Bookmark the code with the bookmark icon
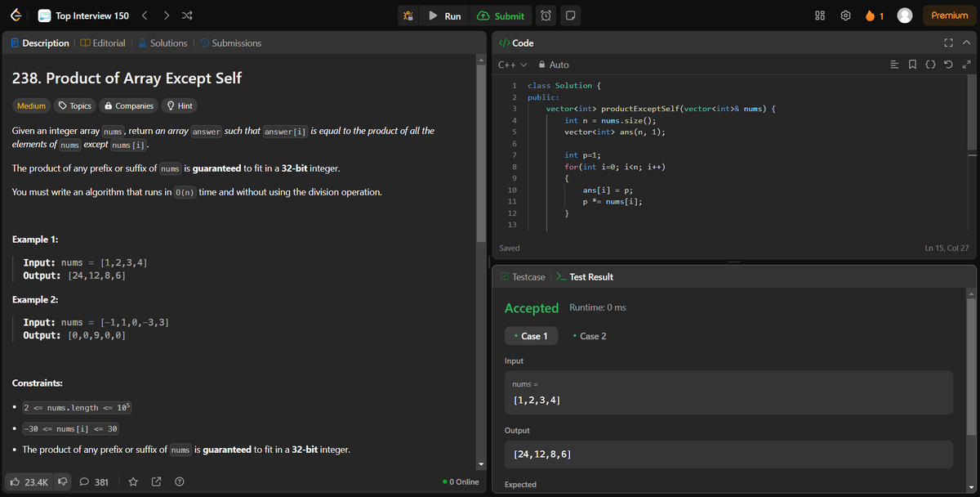Viewport: 980px width, 497px height. coord(911,65)
